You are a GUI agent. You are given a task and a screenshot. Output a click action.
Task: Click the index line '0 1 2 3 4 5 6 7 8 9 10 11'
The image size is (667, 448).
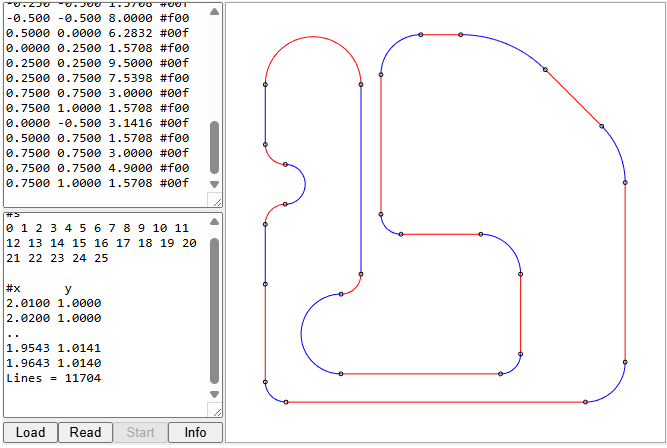(97, 228)
